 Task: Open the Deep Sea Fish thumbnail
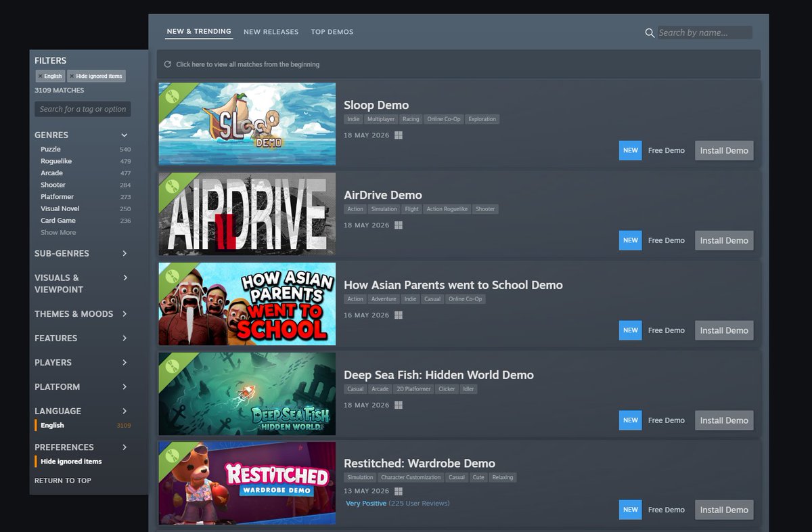(x=247, y=394)
